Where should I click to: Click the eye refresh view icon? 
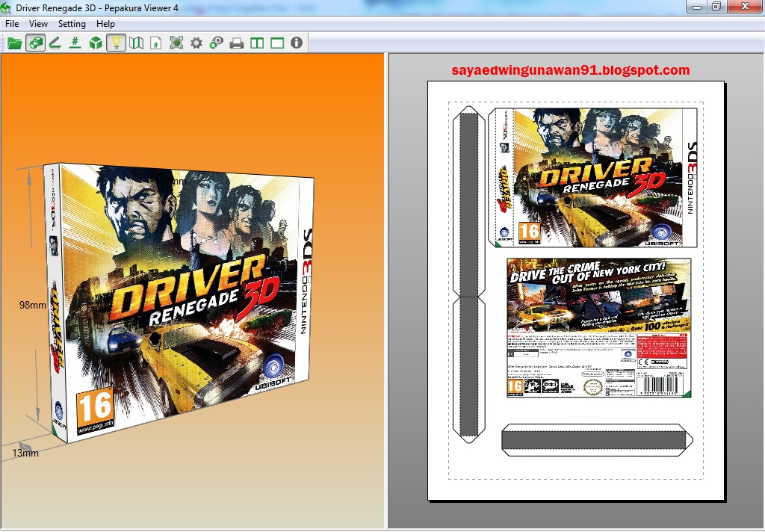tap(216, 43)
